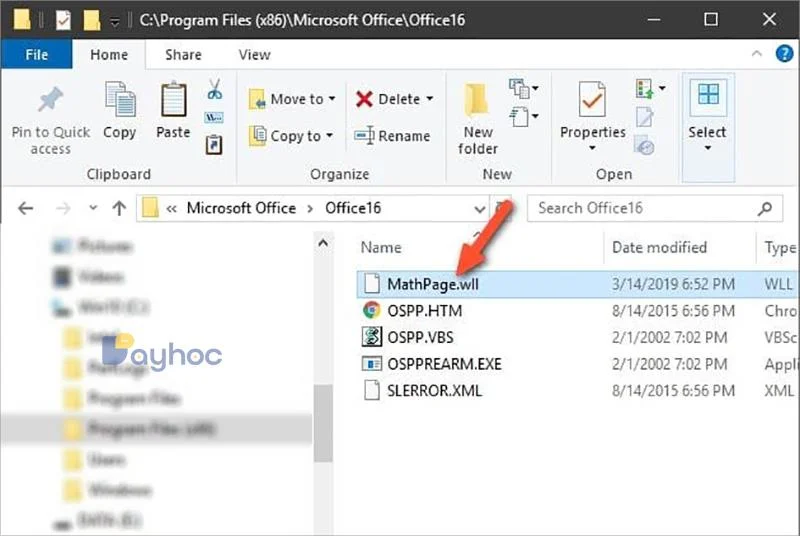Screen dimensions: 800x536
Task: Click the Open icon next to Properties
Action: (x=651, y=89)
